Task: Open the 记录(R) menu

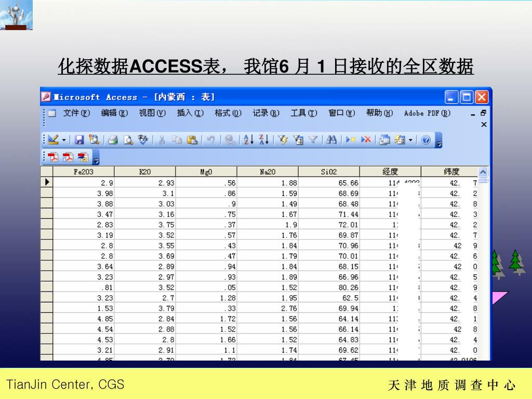Action: point(265,113)
